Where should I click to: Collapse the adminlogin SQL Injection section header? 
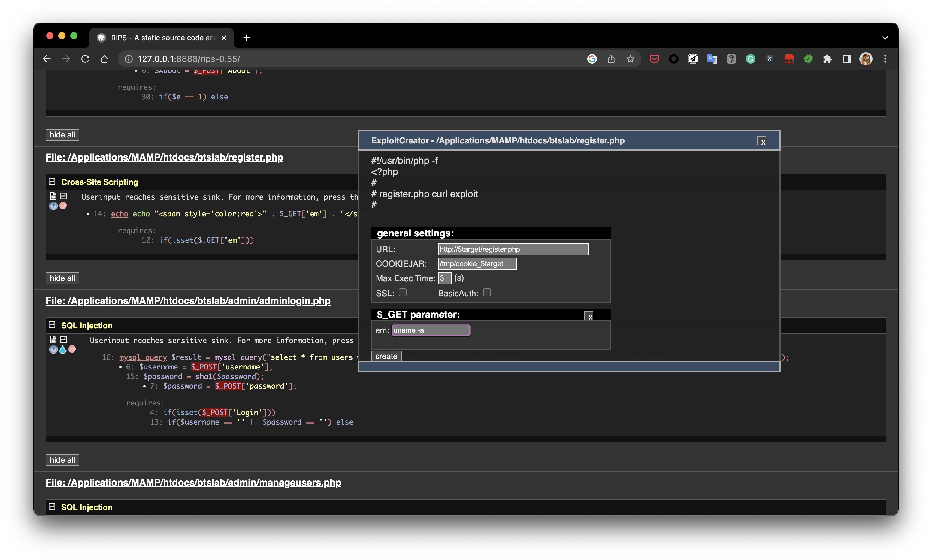click(52, 325)
